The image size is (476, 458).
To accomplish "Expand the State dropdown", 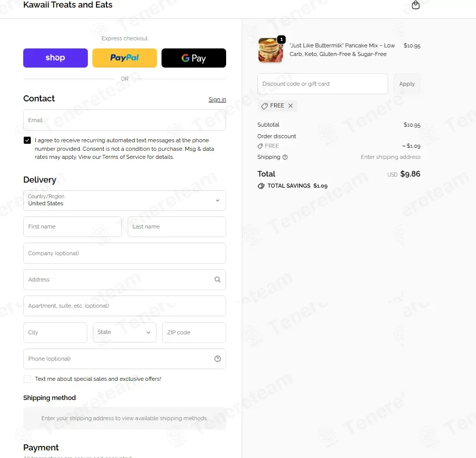I will click(x=125, y=332).
